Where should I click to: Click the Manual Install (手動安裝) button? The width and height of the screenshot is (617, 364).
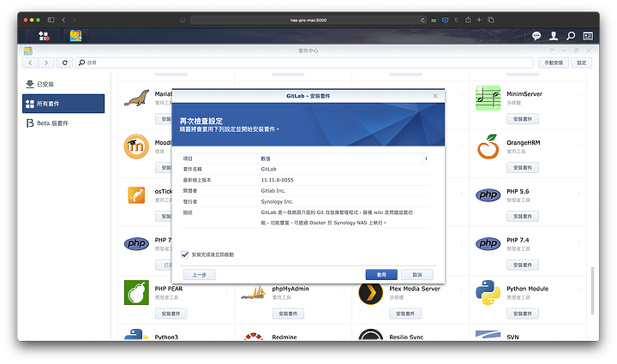554,63
